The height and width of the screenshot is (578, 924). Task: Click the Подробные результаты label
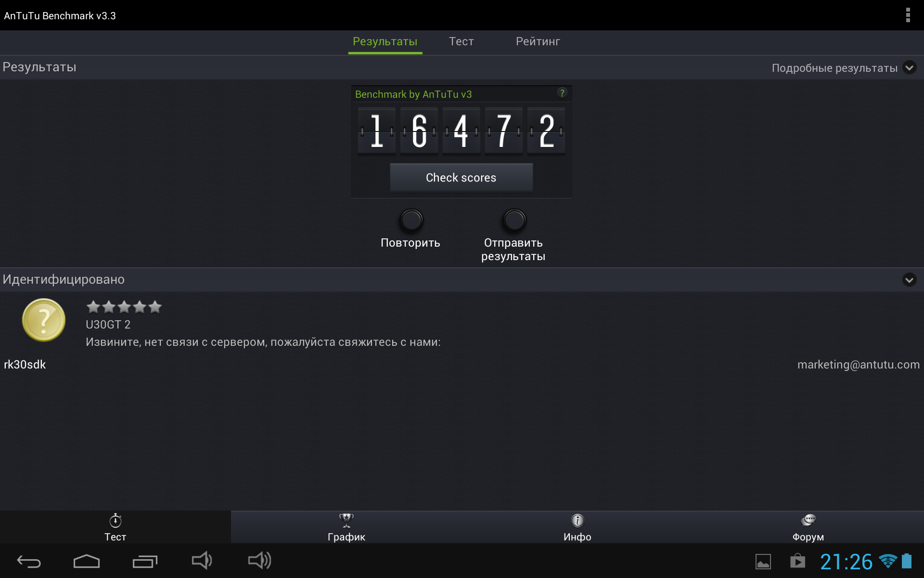(x=834, y=68)
